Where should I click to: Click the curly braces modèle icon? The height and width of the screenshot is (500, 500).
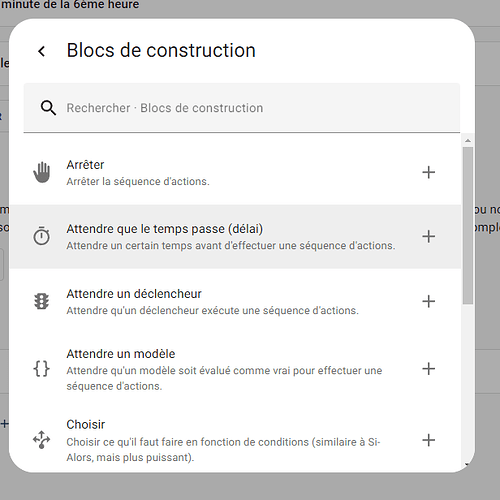pos(42,369)
